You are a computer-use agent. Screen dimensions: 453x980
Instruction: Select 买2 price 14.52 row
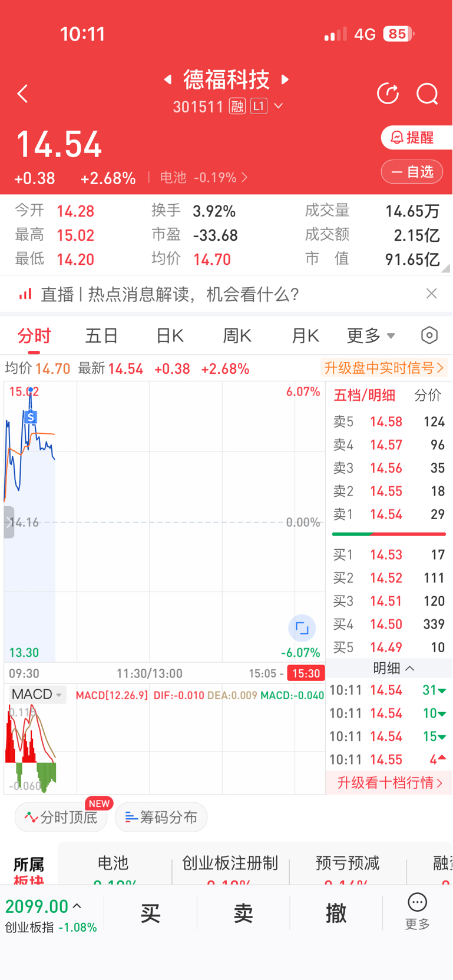(x=389, y=577)
